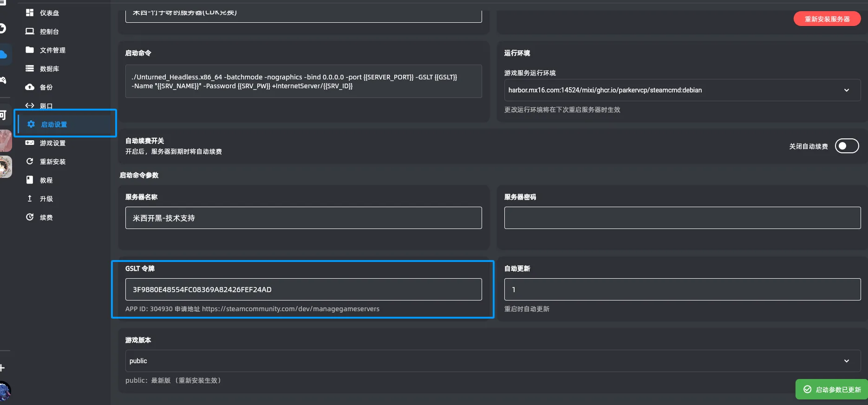
Task: Click the 续费 renewal clock icon
Action: click(30, 217)
